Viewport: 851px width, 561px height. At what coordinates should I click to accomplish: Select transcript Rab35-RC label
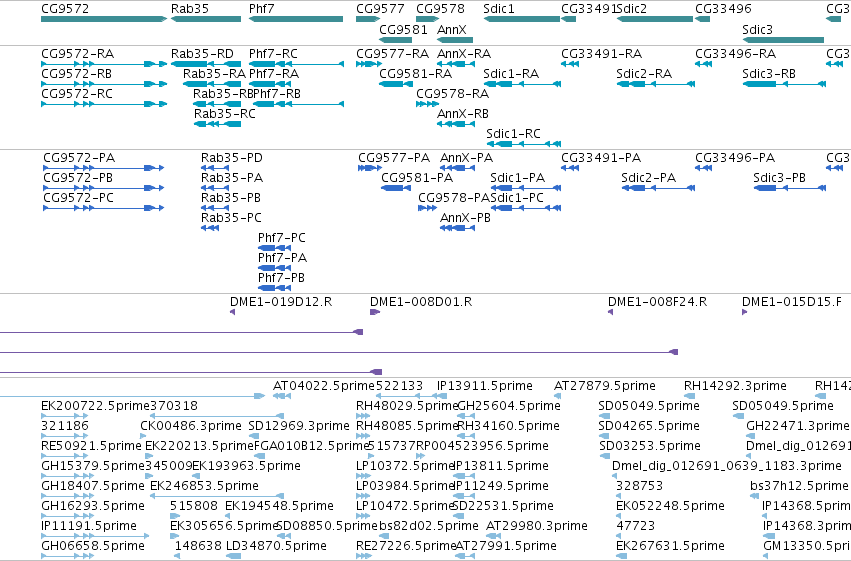click(225, 114)
